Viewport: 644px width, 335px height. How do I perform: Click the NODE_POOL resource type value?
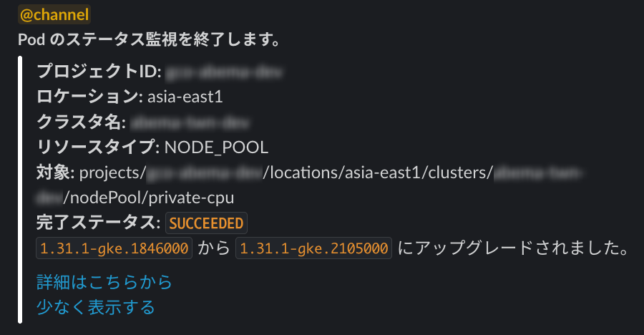[x=216, y=147]
